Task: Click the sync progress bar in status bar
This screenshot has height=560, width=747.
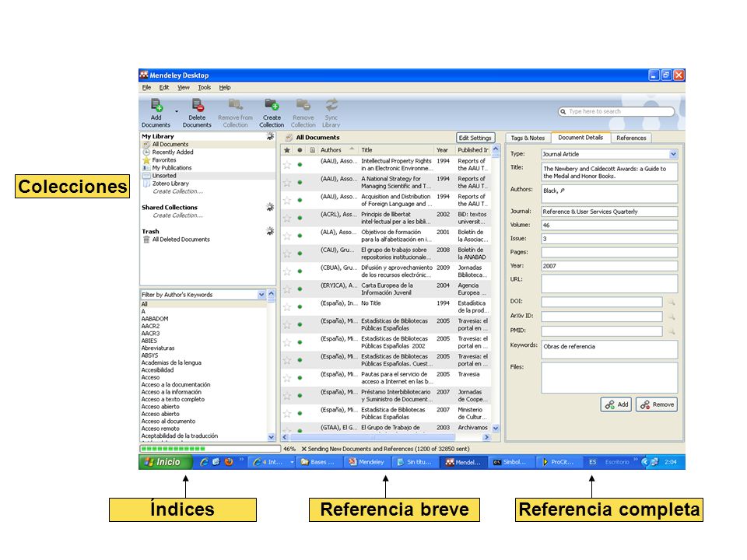Action: click(x=210, y=449)
